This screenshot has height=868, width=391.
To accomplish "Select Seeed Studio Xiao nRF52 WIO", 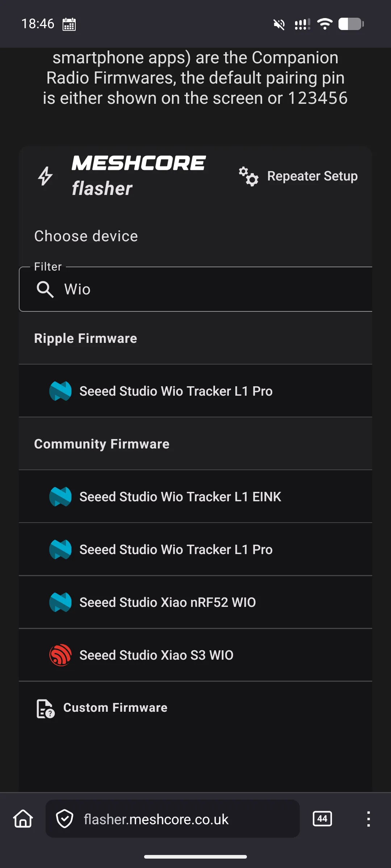I will pyautogui.click(x=195, y=602).
